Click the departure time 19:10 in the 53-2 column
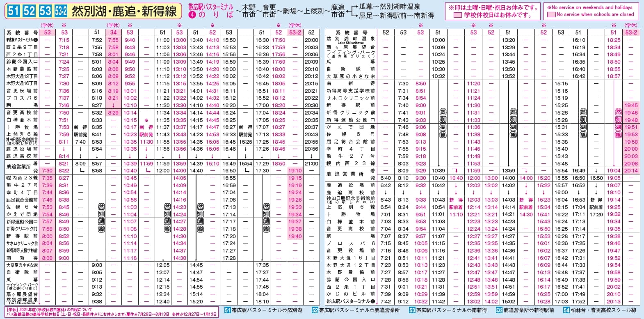This screenshot has width=644, height=319. click(295, 171)
